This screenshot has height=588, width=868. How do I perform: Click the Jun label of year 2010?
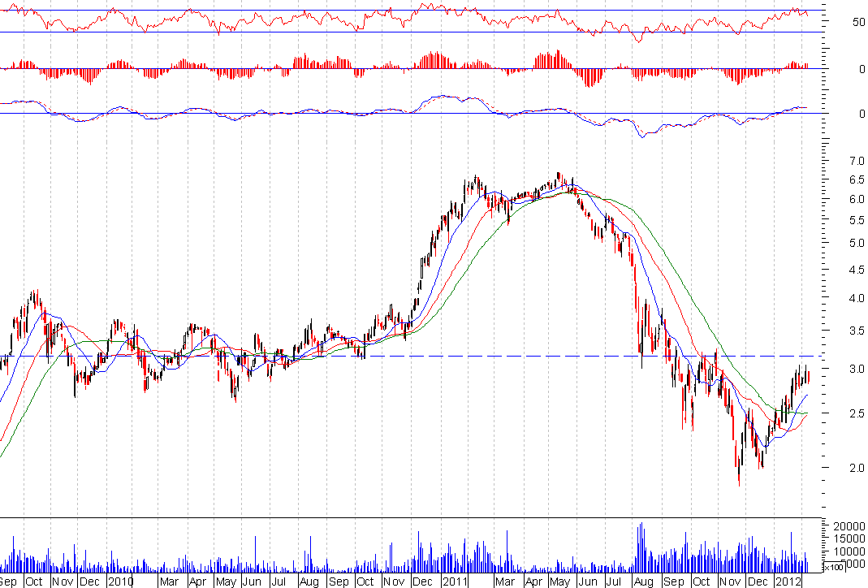coord(252,582)
